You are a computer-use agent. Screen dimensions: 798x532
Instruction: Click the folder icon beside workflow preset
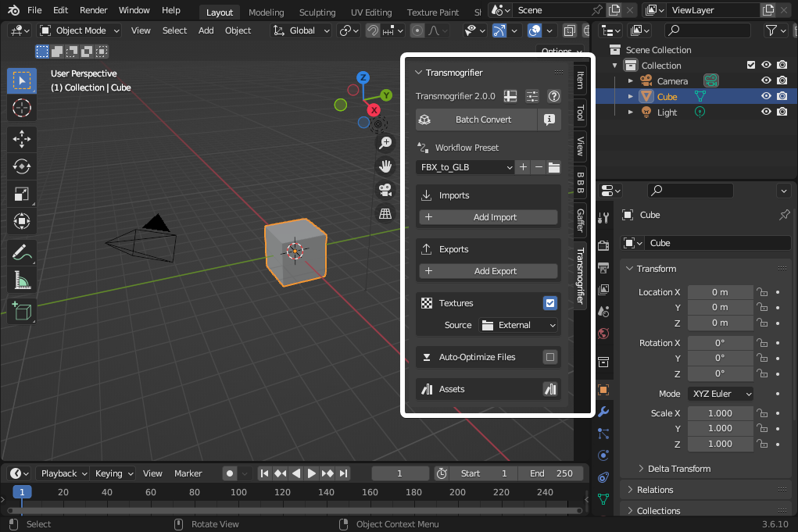tap(554, 167)
